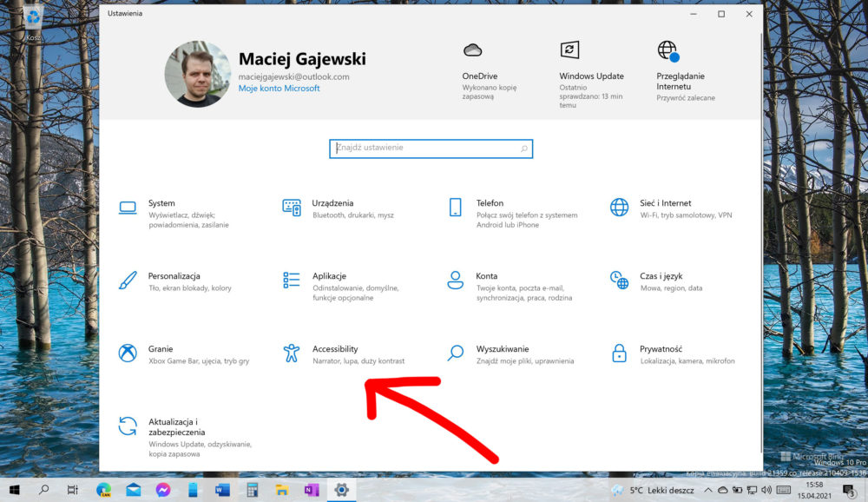Open the Sieć i Internet globe icon
The height and width of the screenshot is (502, 868).
[x=619, y=208]
